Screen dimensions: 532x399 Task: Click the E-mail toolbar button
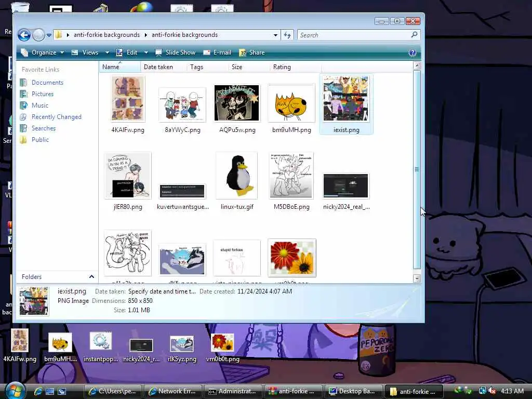(217, 52)
